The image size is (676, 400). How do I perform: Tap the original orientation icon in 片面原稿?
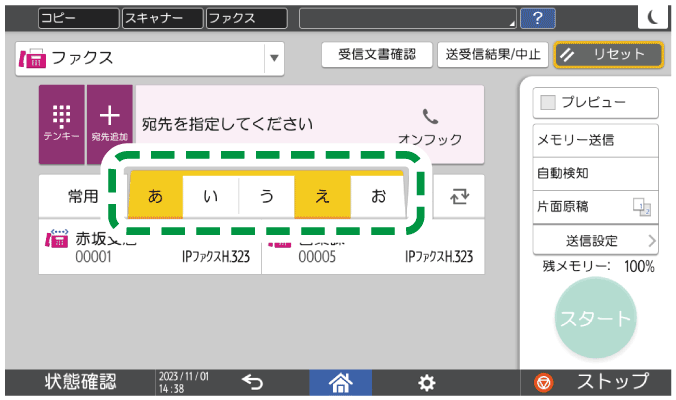click(642, 207)
